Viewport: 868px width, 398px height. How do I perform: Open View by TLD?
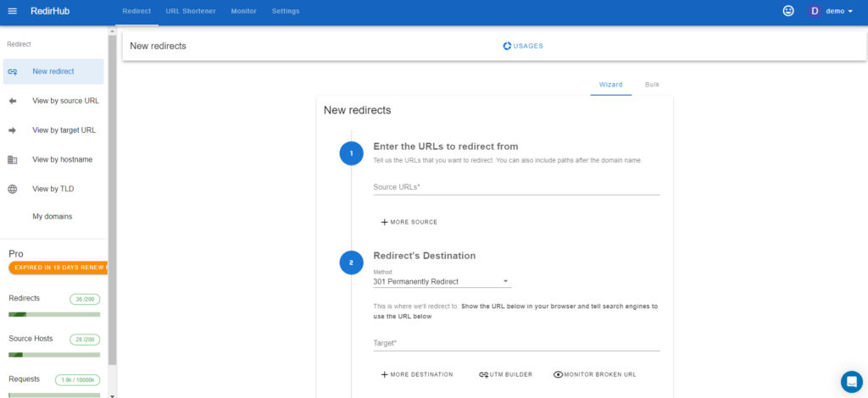[53, 189]
